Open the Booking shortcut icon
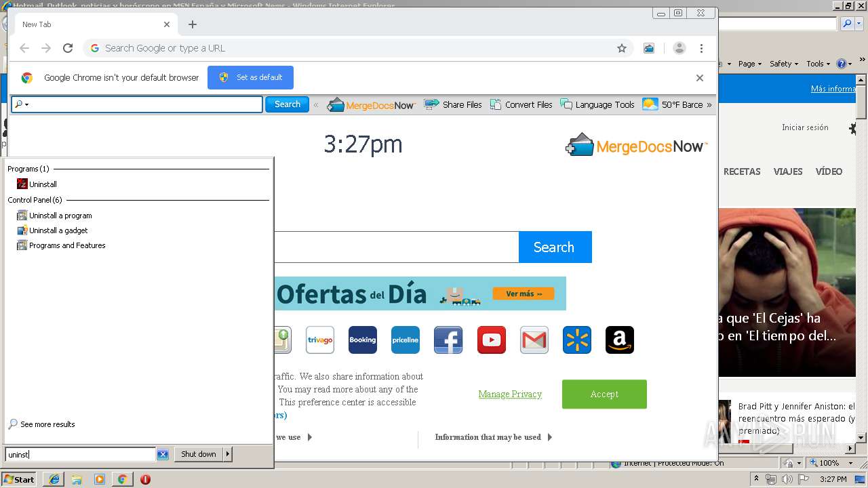Image resolution: width=868 pixels, height=488 pixels. click(x=363, y=340)
